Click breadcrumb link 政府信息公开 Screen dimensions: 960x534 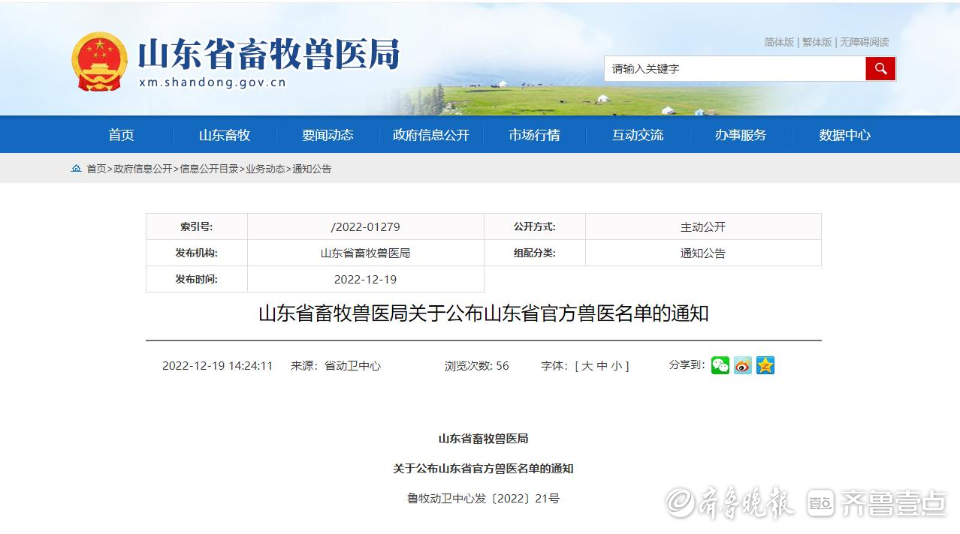pyautogui.click(x=143, y=168)
